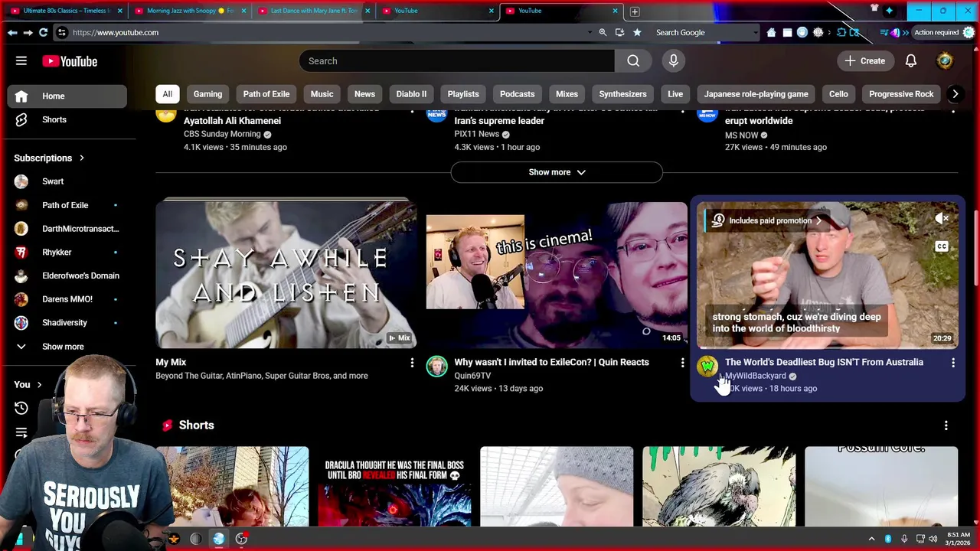The image size is (980, 551).
Task: Select the Progressive Rock chip
Action: pos(901,94)
